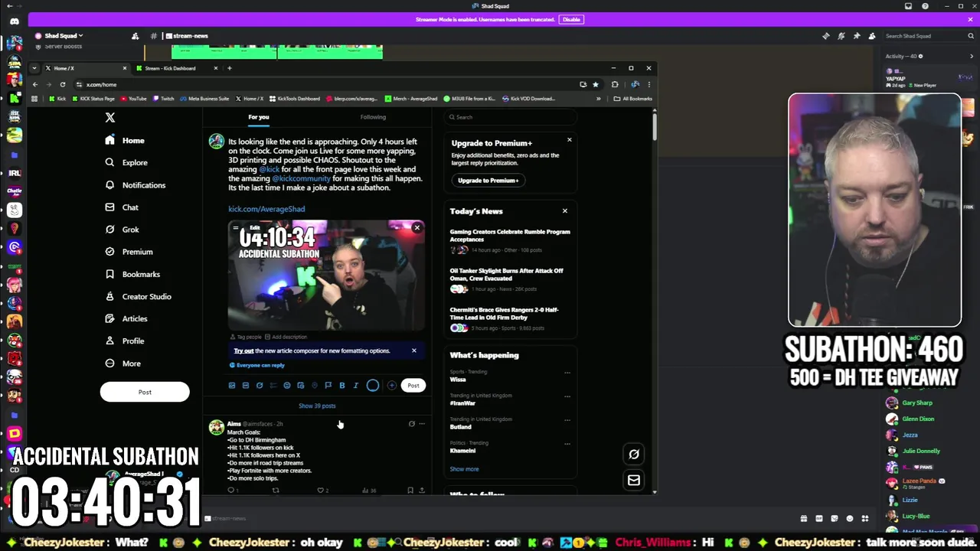Image resolution: width=980 pixels, height=551 pixels.
Task: Toggle Discord member list icon
Action: pyautogui.click(x=872, y=36)
